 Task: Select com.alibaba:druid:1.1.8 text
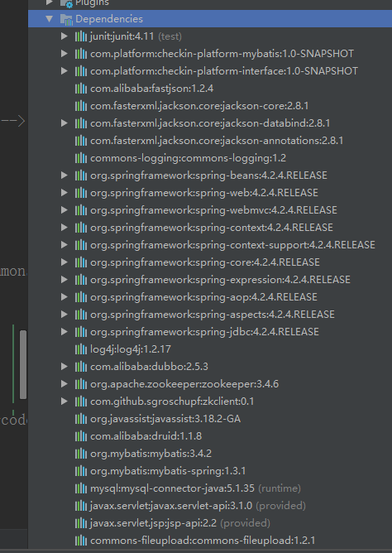pos(146,436)
